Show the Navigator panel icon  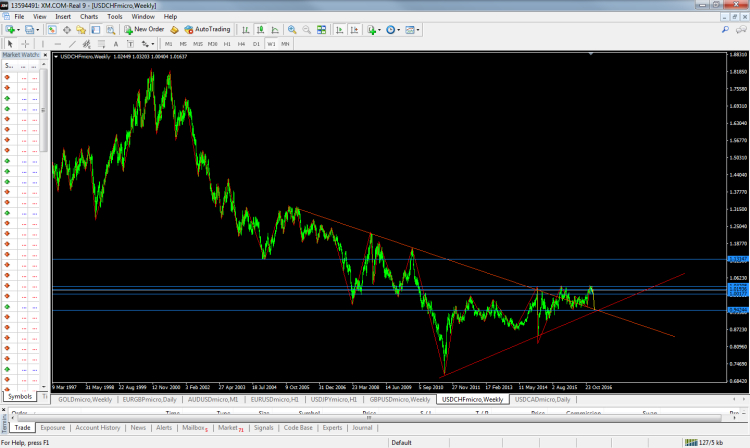click(81, 30)
